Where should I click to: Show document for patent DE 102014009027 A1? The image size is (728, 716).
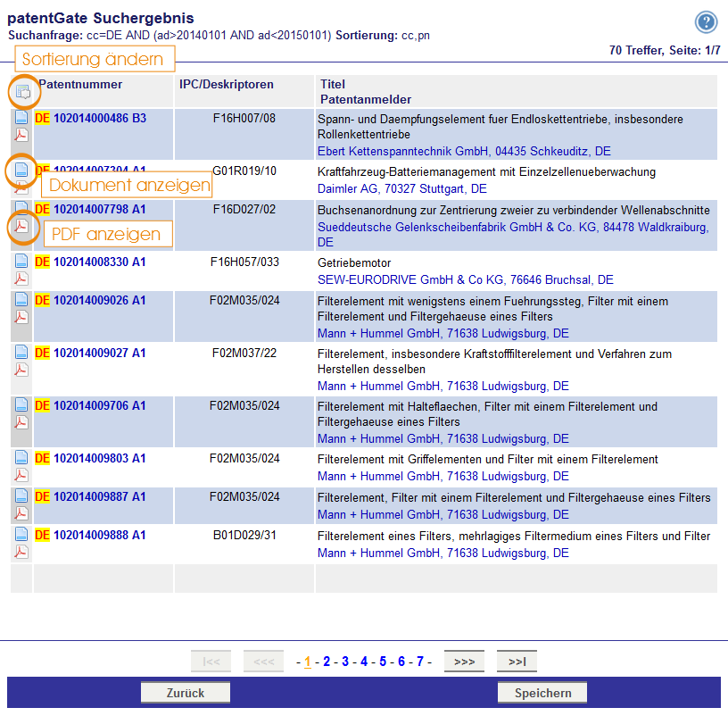tap(21, 352)
